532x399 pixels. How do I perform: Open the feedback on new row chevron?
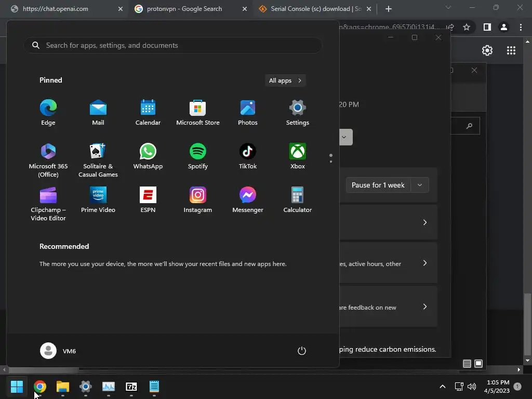tap(425, 307)
